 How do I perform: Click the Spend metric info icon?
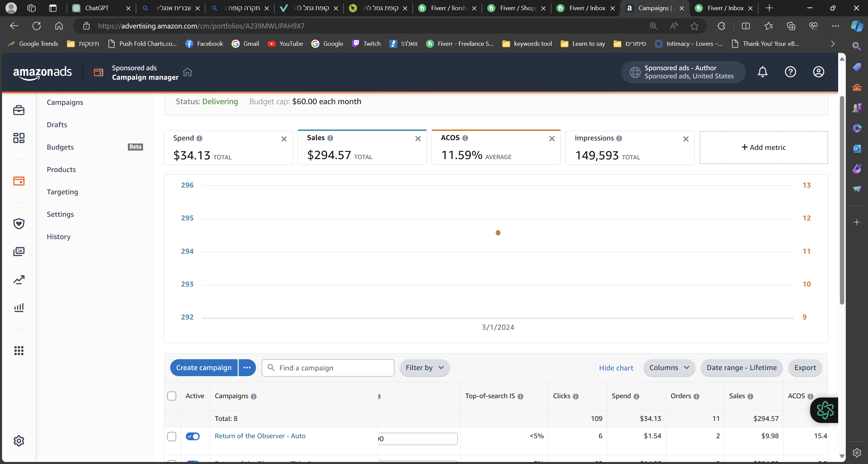click(x=199, y=138)
